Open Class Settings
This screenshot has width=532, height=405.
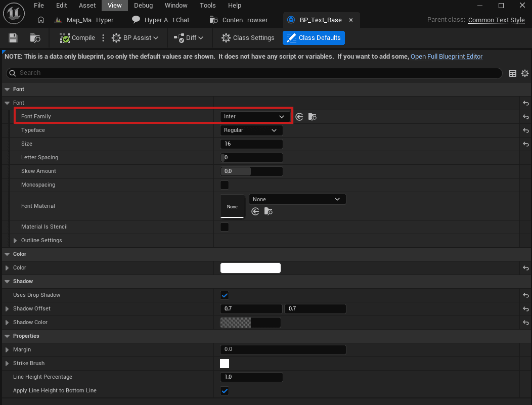pos(248,37)
